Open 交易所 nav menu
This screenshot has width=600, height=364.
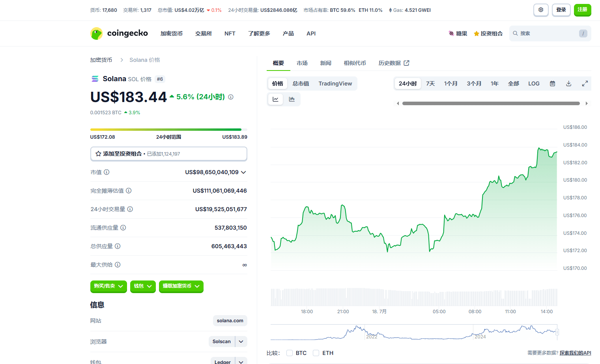(204, 33)
